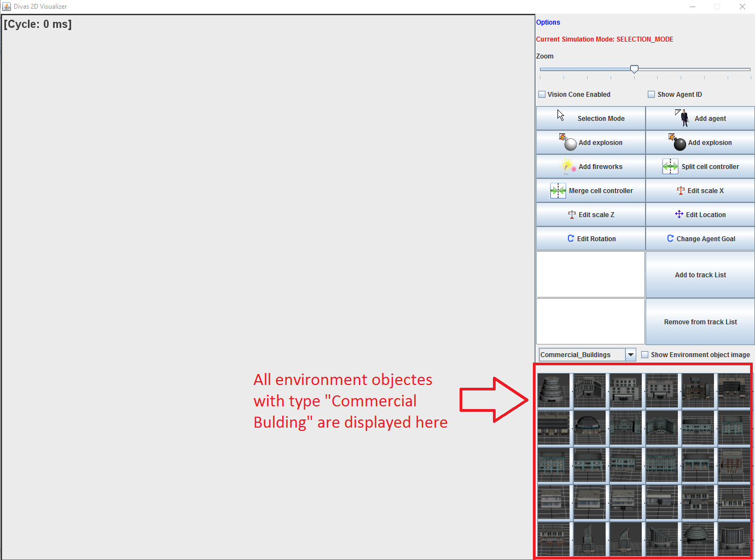The height and width of the screenshot is (560, 755).
Task: Click Remove from track List button
Action: pos(700,322)
